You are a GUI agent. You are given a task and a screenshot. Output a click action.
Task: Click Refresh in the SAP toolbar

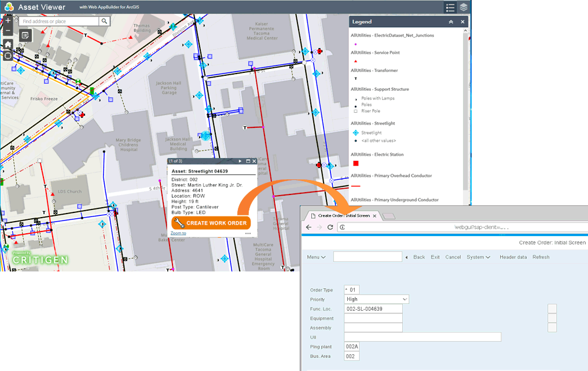tap(541, 258)
